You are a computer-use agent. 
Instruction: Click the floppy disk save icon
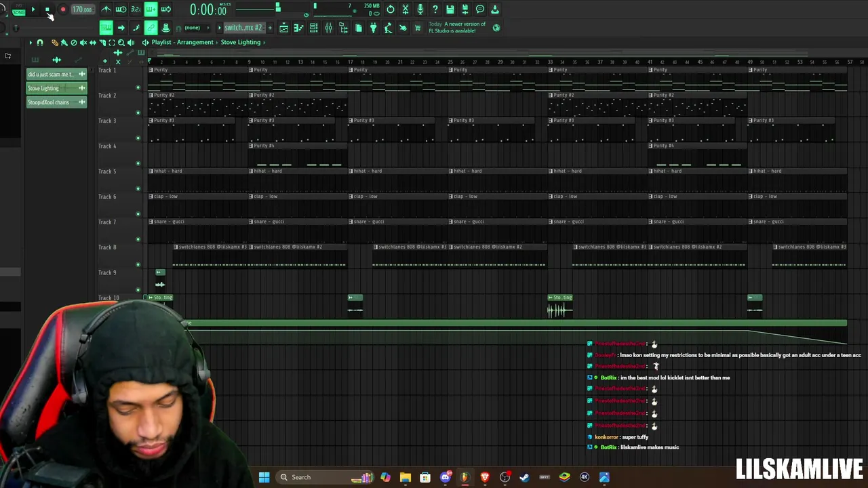point(450,9)
